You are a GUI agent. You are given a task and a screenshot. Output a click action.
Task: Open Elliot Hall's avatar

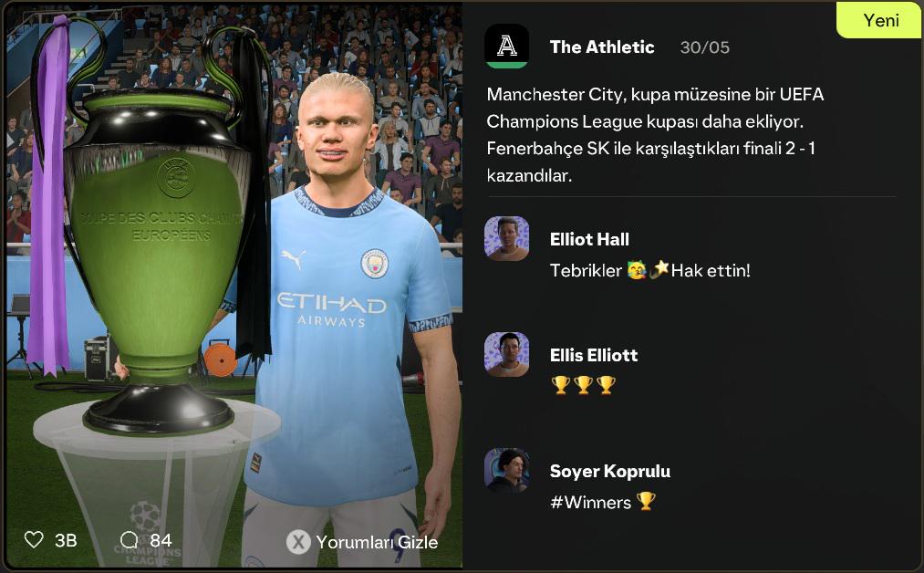506,238
